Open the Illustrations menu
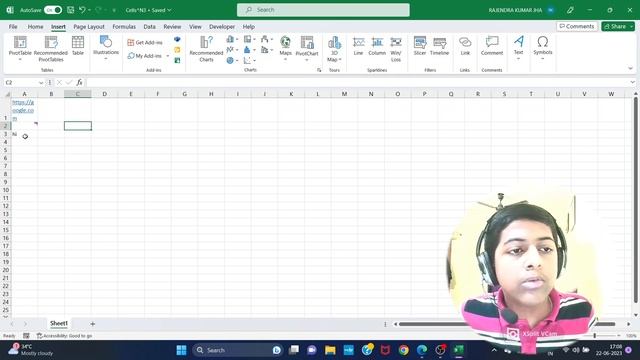Viewport: 640px width, 360px height. [106, 48]
